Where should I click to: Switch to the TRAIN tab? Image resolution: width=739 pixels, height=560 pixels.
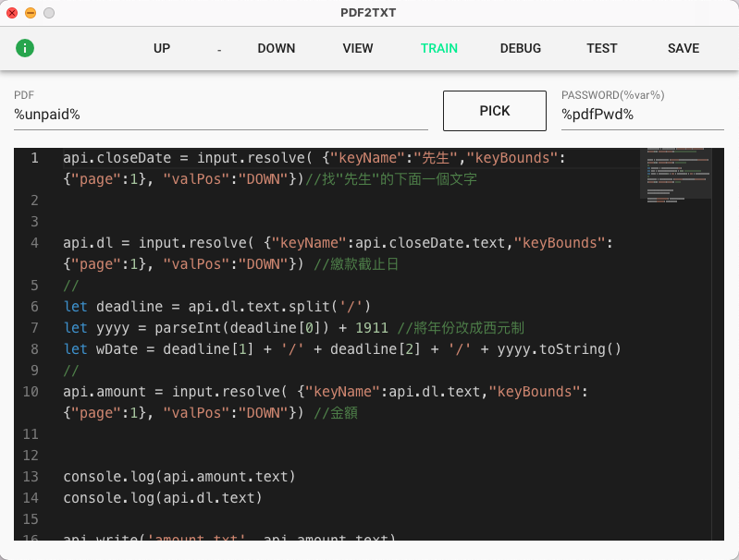pyautogui.click(x=439, y=48)
